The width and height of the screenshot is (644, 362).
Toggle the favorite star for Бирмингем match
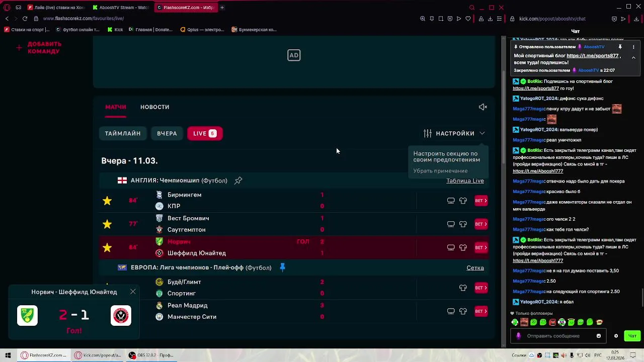pos(107,201)
